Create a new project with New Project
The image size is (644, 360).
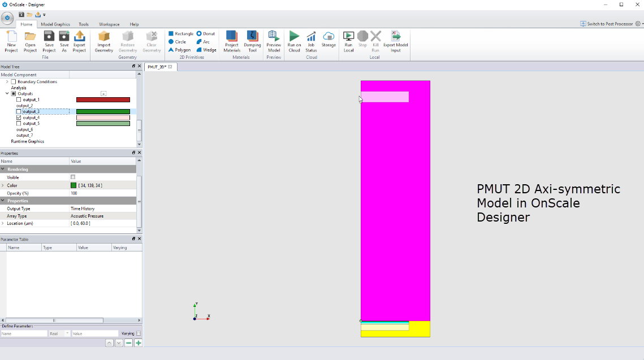11,41
